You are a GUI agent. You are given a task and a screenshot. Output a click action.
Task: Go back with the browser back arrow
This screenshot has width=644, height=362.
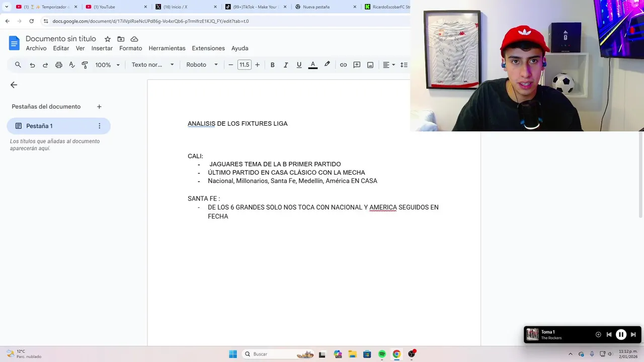[x=7, y=21]
